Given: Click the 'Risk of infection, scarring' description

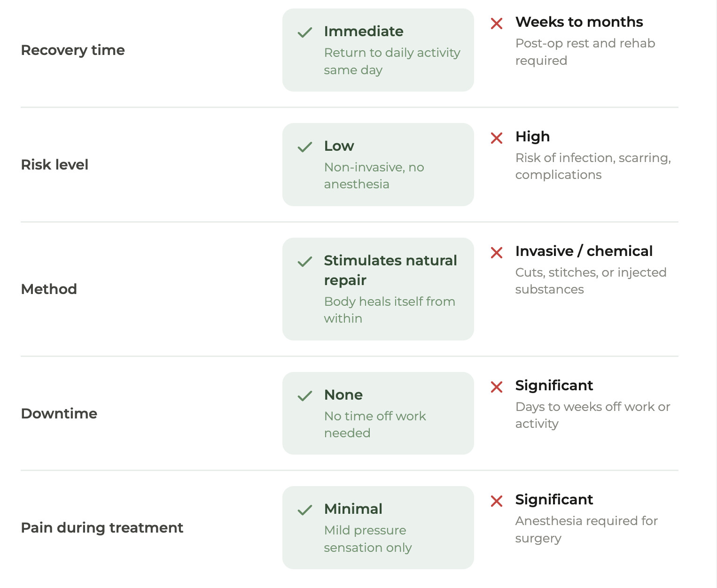Looking at the screenshot, I should pyautogui.click(x=593, y=166).
